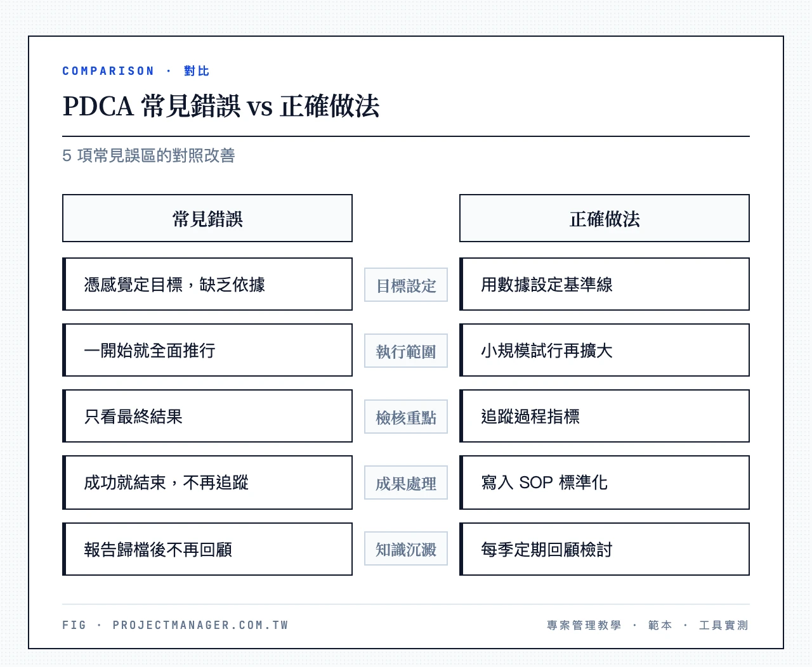This screenshot has width=812, height=667.
Task: Click the "每季定期回顧檢討" card
Action: (x=605, y=549)
